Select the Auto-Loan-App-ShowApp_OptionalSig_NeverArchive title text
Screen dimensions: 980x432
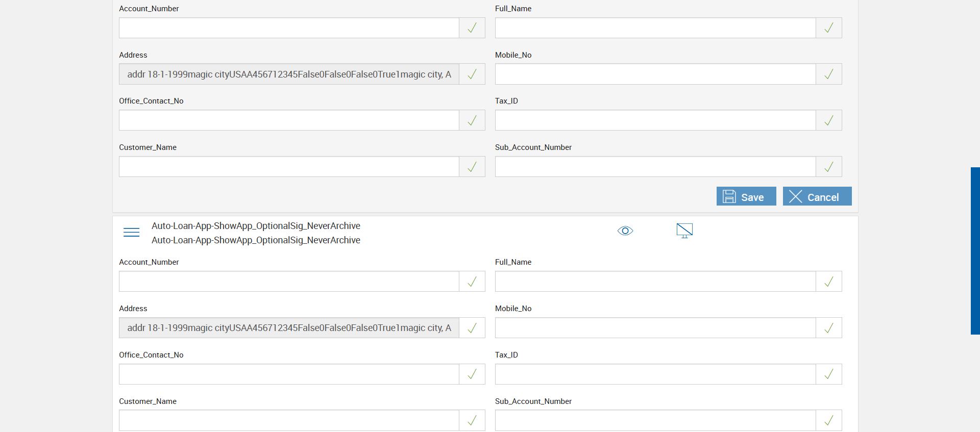pyautogui.click(x=256, y=226)
